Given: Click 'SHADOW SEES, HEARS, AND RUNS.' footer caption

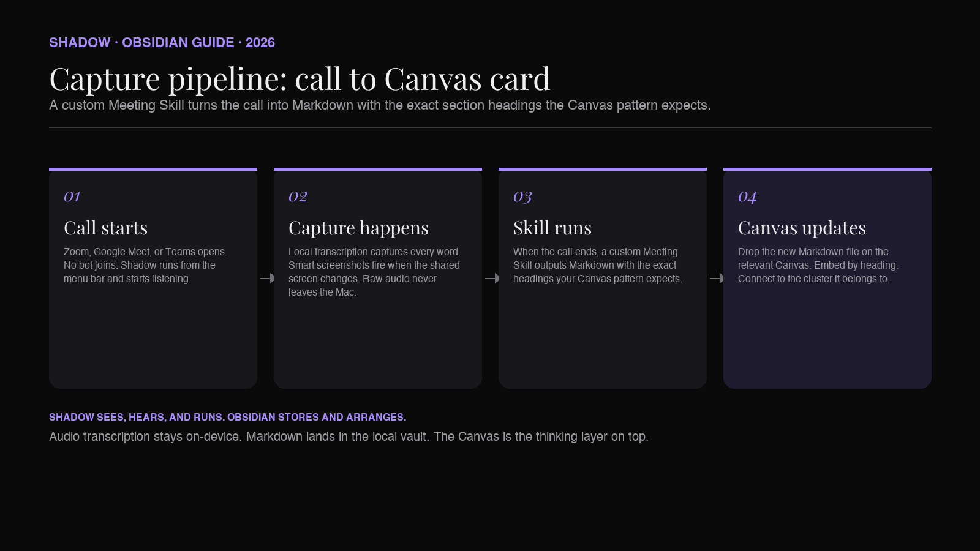Looking at the screenshot, I should pos(137,417).
